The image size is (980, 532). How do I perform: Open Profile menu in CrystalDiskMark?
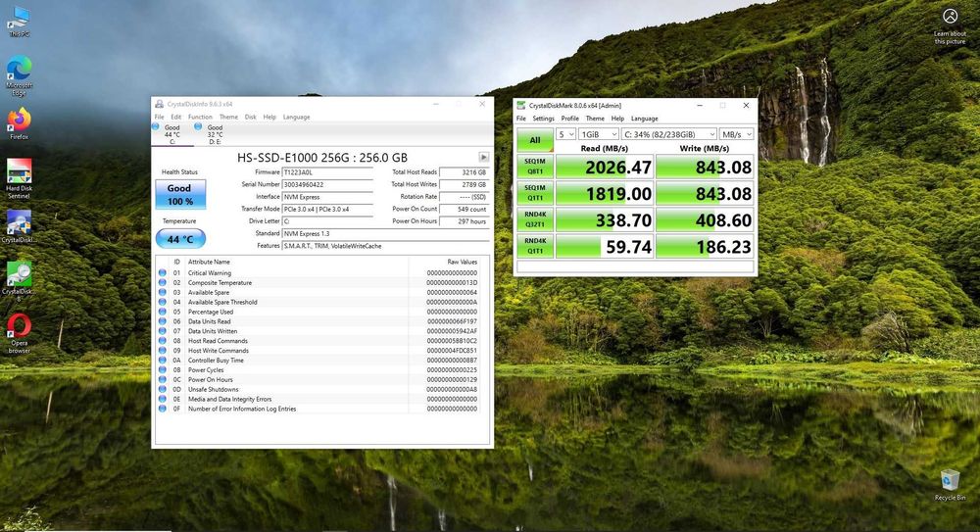point(570,119)
